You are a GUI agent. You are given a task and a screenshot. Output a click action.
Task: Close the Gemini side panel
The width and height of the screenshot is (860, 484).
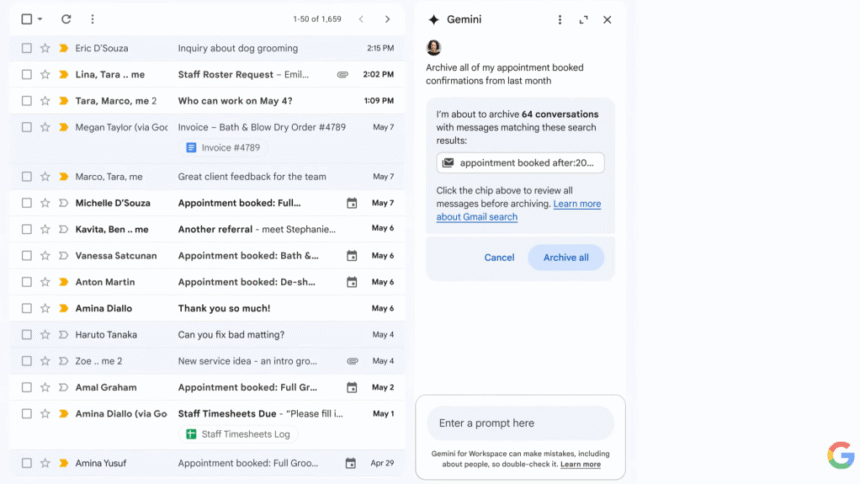tap(607, 20)
